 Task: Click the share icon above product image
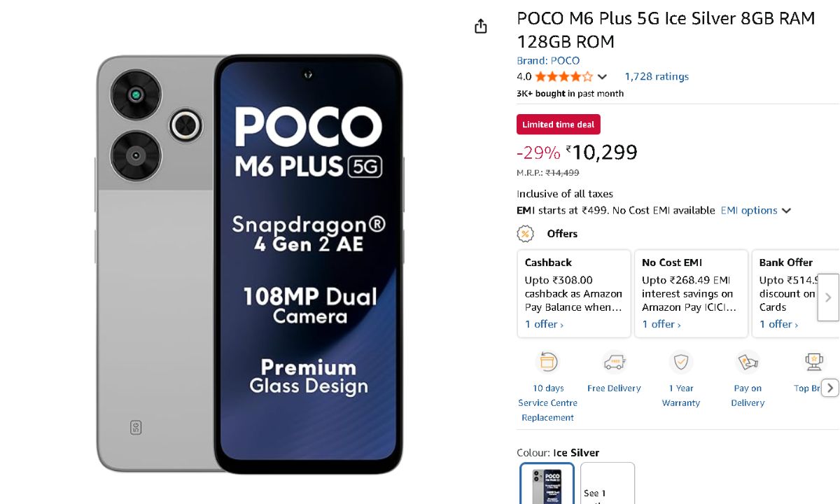pos(480,27)
